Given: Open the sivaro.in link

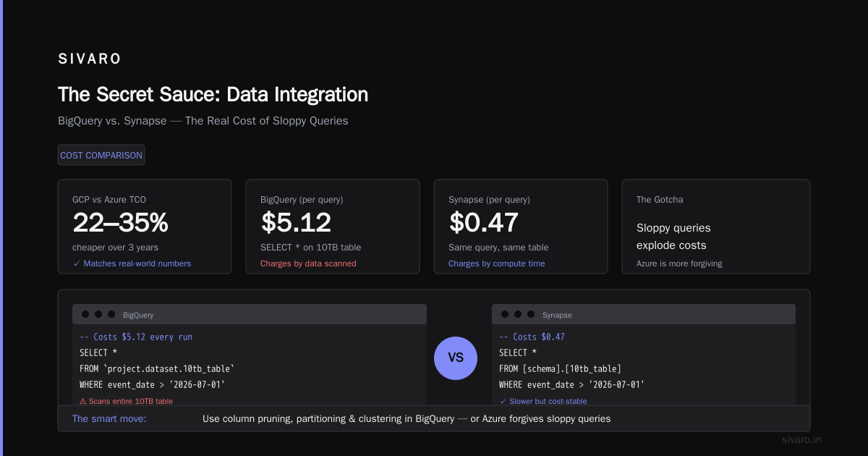Looking at the screenshot, I should pyautogui.click(x=801, y=439).
